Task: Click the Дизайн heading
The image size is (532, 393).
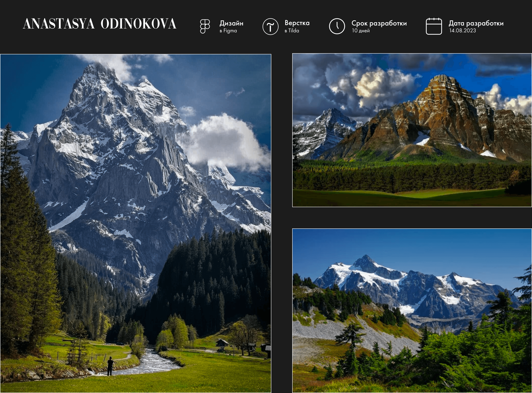Action: [x=231, y=23]
